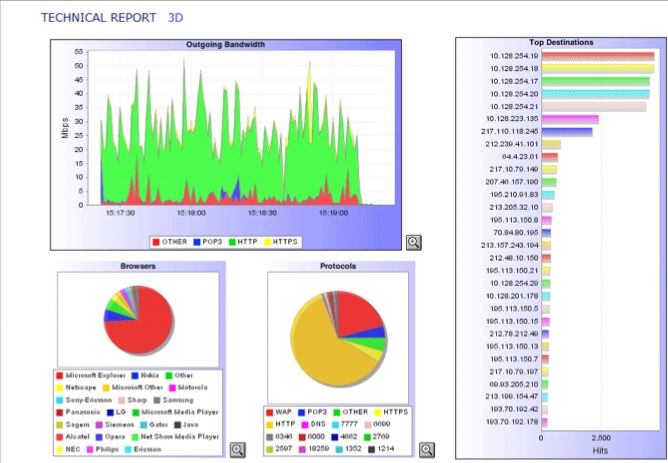Select the blue Nokia legend swatch
The width and height of the screenshot is (668, 463).
pos(135,376)
